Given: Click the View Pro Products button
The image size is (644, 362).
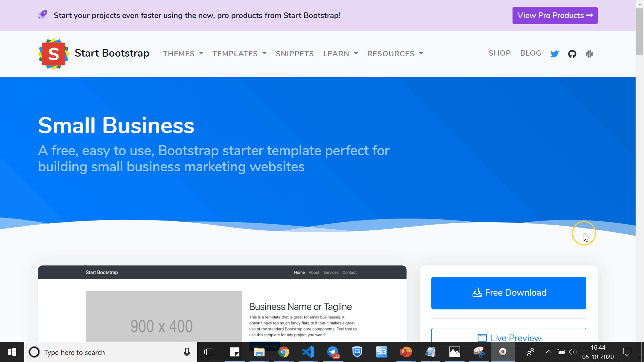Looking at the screenshot, I should click(555, 15).
